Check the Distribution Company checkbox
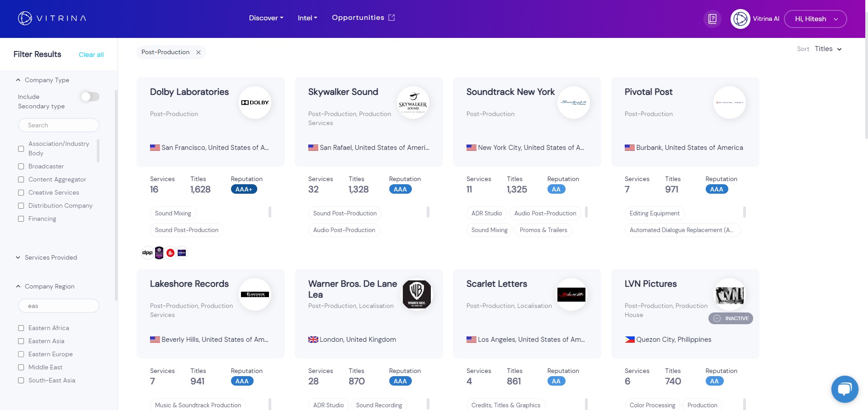The image size is (868, 410). 21,206
